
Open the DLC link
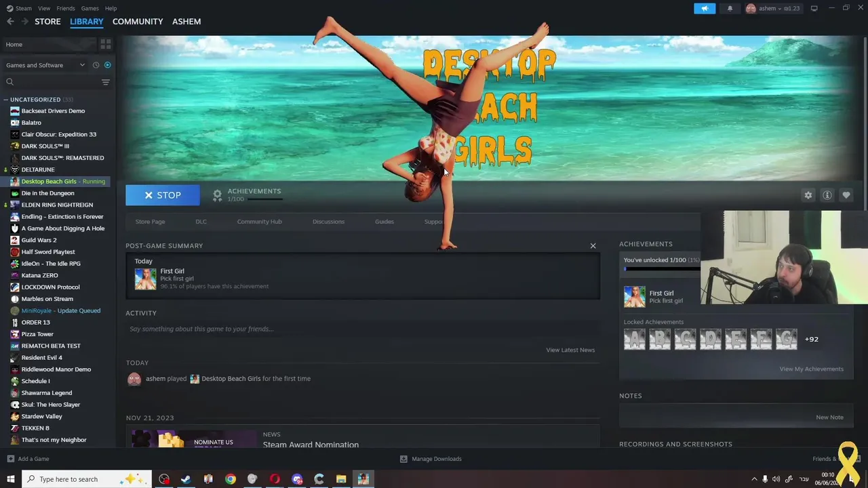click(201, 222)
